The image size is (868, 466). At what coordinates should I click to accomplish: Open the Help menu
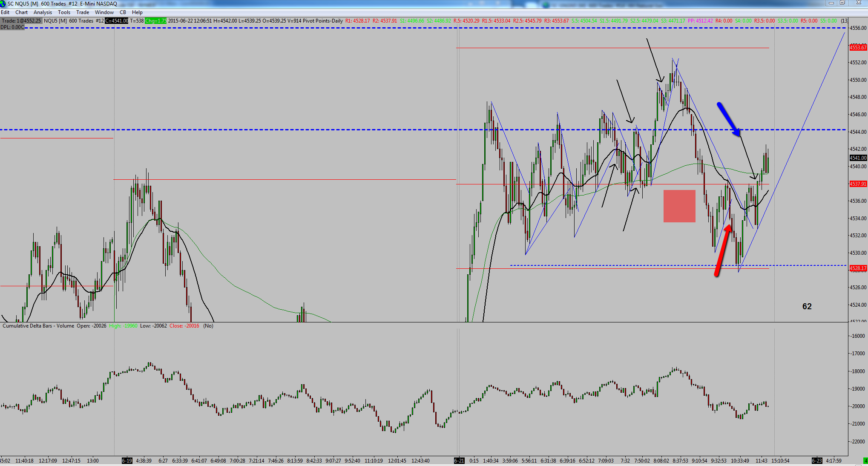[137, 12]
